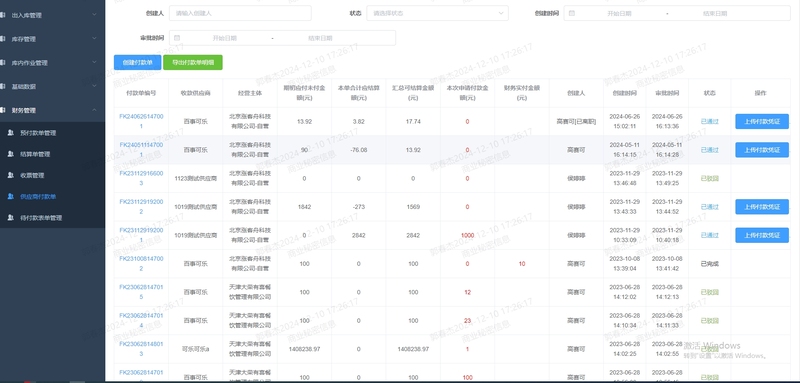Screen dimensions: 800x383
Task: Click the 付款单编号 column header
Action: [141, 93]
